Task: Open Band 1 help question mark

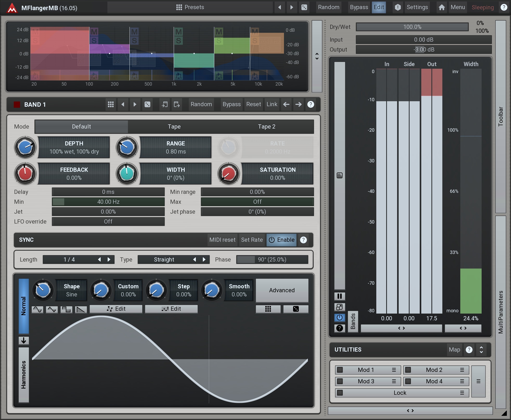Action: pos(311,104)
